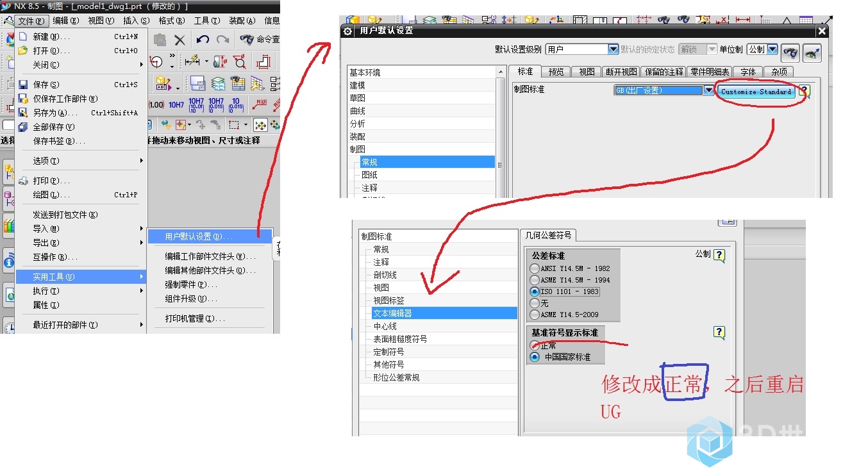This screenshot has width=868, height=476.
Task: Expand the 执行(T) submenu
Action: [x=142, y=291]
